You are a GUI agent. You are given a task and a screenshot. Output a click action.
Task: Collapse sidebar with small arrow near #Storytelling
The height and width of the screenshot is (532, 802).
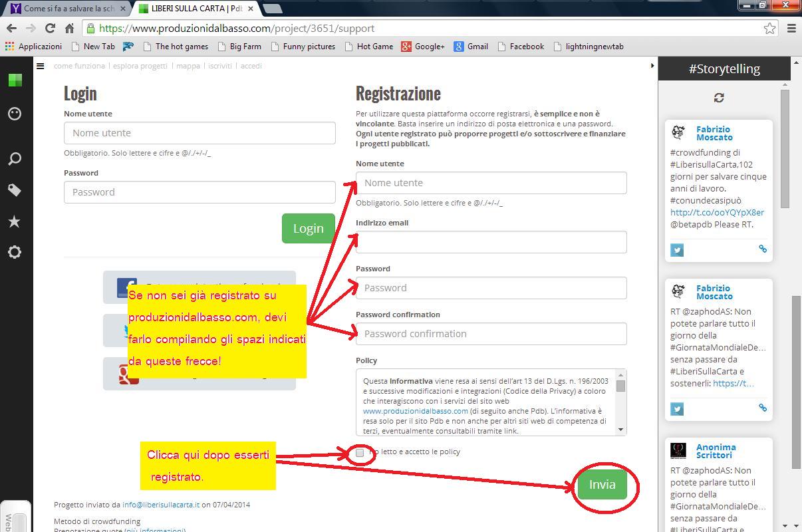tap(652, 66)
